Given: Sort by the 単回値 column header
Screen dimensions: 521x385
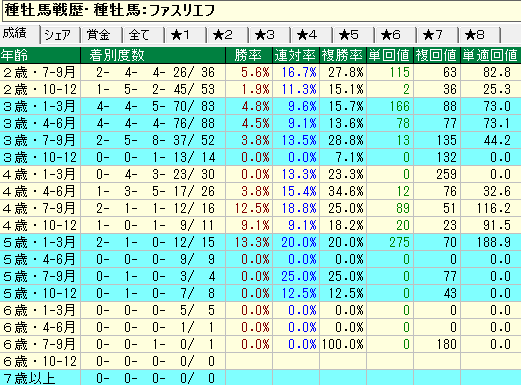Looking at the screenshot, I should pyautogui.click(x=390, y=55).
